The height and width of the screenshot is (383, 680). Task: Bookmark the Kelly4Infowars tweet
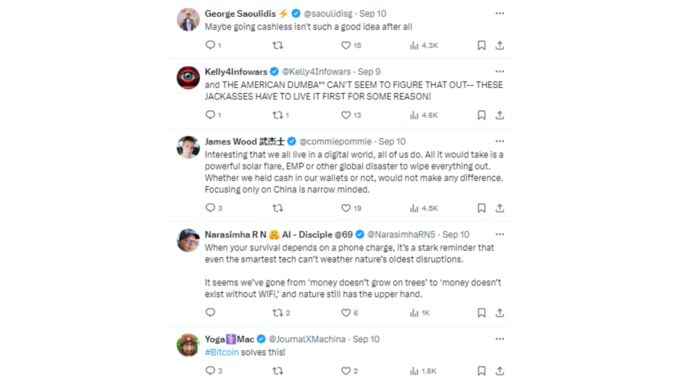click(x=481, y=115)
